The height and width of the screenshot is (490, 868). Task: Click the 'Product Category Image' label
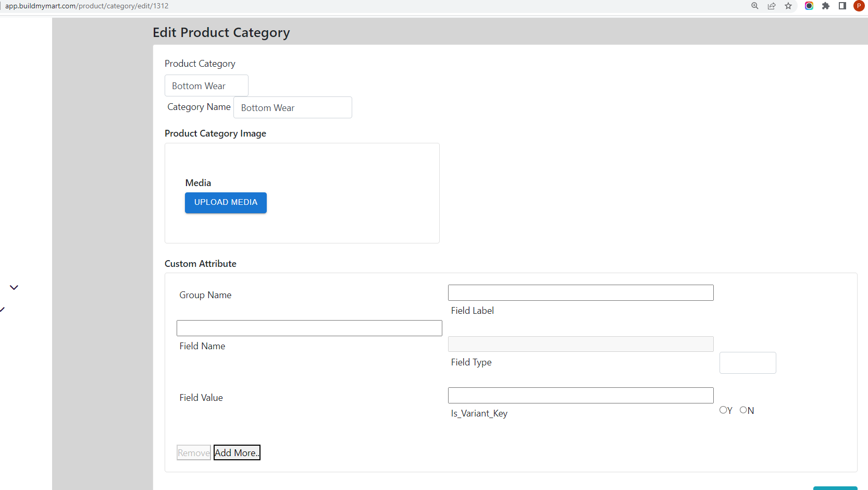(x=215, y=133)
